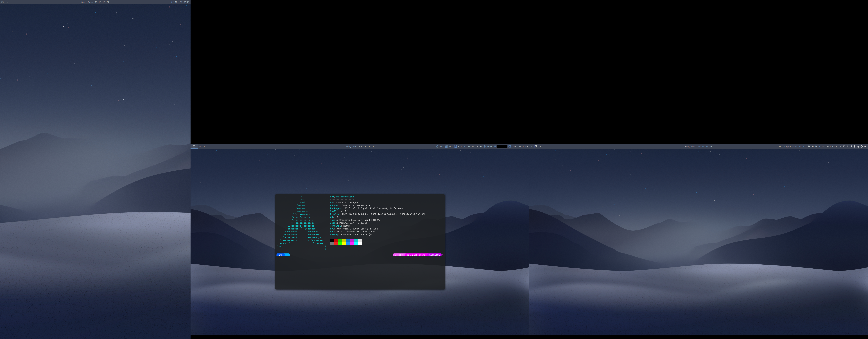
Task: Skip to previous track in media controls
Action: click(809, 146)
